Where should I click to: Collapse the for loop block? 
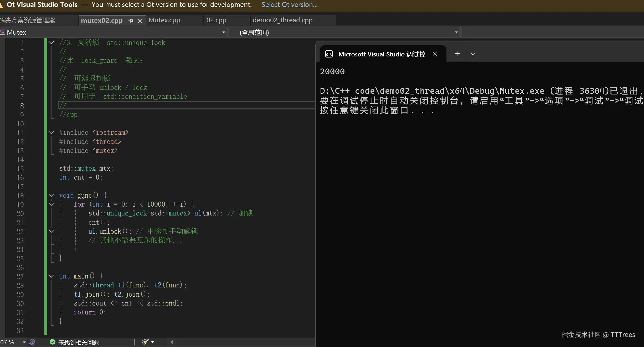coord(51,204)
